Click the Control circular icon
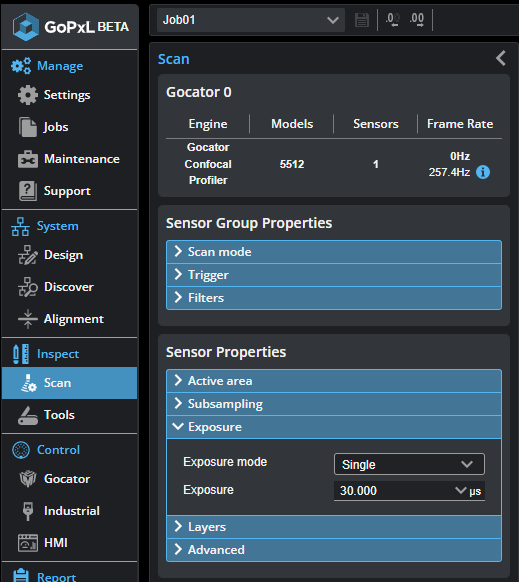The image size is (519, 582). (x=21, y=450)
